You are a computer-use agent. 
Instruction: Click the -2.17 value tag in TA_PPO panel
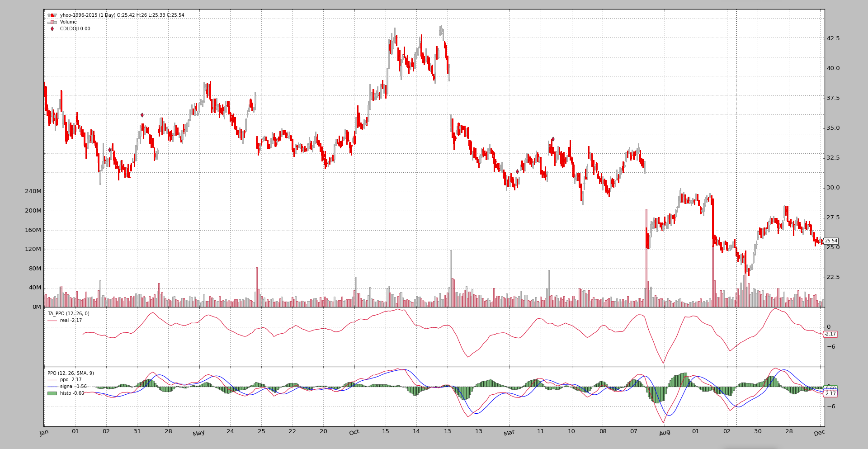[830, 334]
